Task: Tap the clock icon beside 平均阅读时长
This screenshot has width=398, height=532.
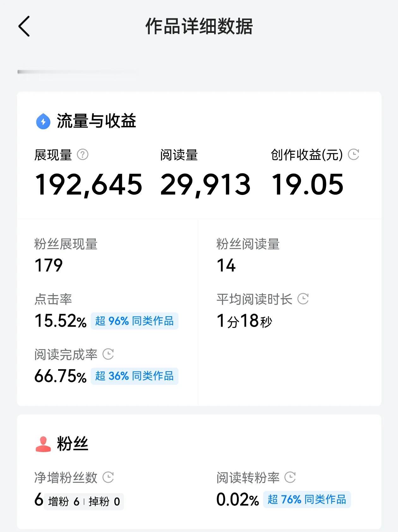Action: (303, 299)
